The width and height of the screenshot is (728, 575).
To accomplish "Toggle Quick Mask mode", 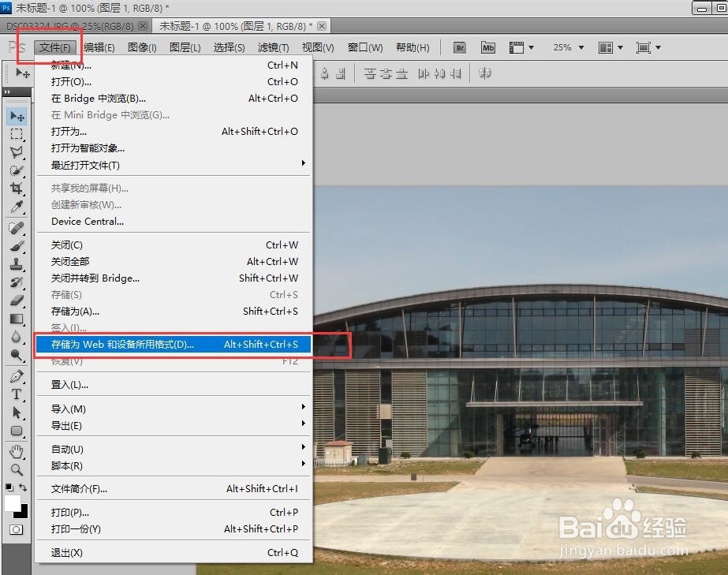I will (17, 529).
